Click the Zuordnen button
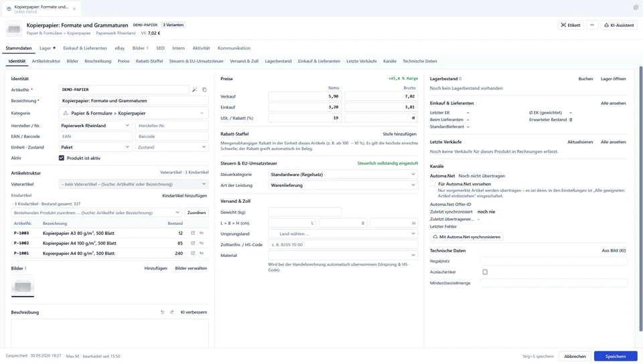The image size is (643, 364). click(x=196, y=213)
